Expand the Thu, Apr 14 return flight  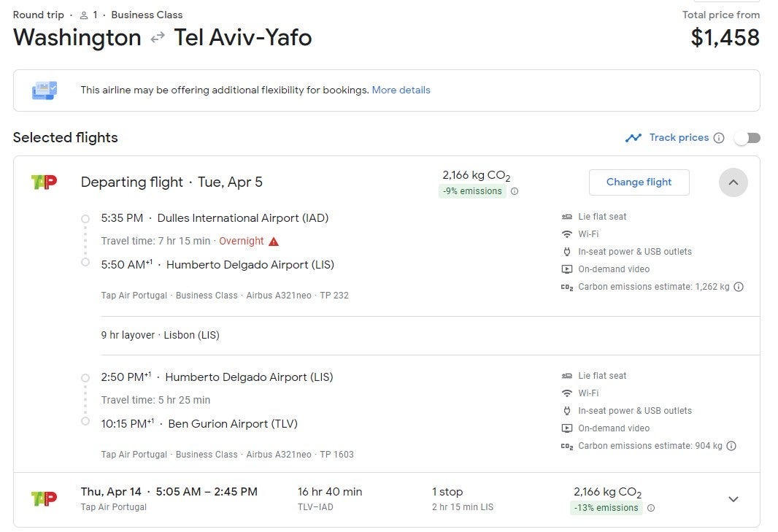pyautogui.click(x=733, y=499)
